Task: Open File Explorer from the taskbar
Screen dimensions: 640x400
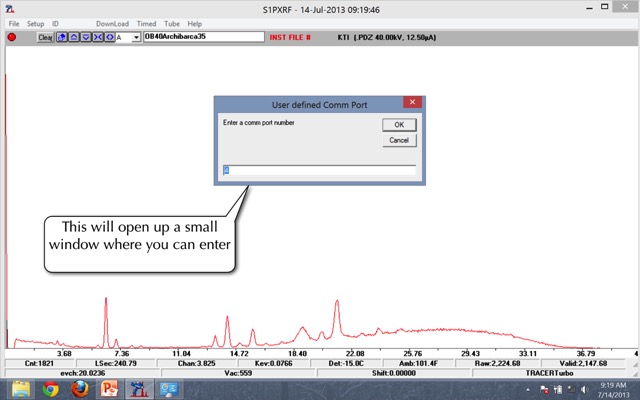Action: tap(20, 388)
